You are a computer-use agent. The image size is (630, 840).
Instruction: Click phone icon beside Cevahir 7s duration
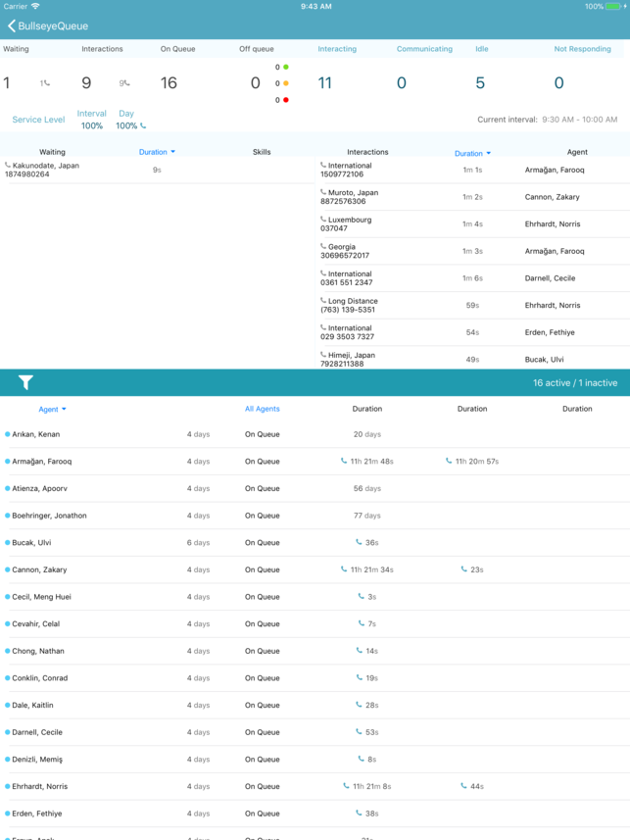[362, 623]
